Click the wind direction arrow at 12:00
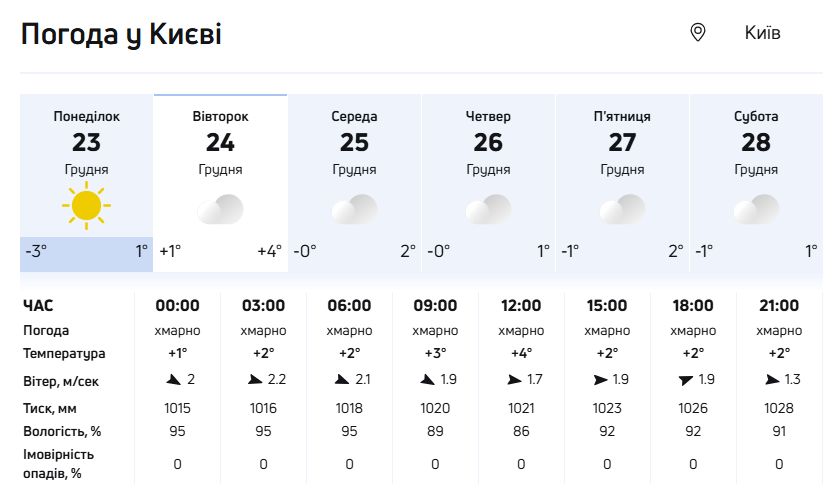Screen dimensions: 834x498 (514, 380)
